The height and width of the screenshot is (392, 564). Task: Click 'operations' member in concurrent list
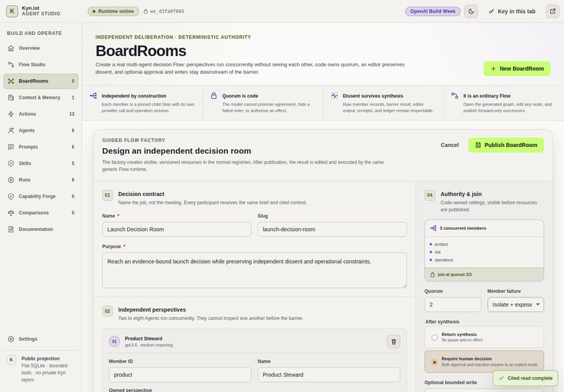[444, 260]
